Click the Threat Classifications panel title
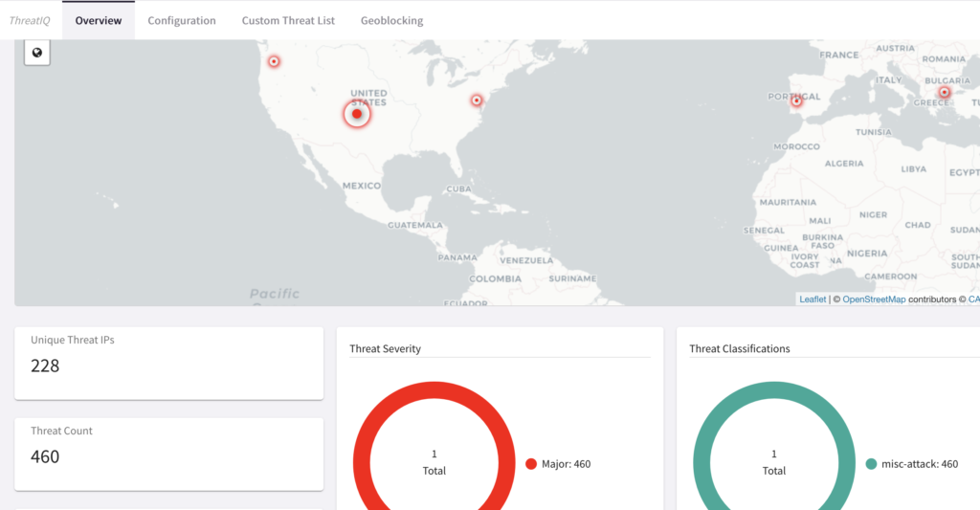 pos(740,348)
